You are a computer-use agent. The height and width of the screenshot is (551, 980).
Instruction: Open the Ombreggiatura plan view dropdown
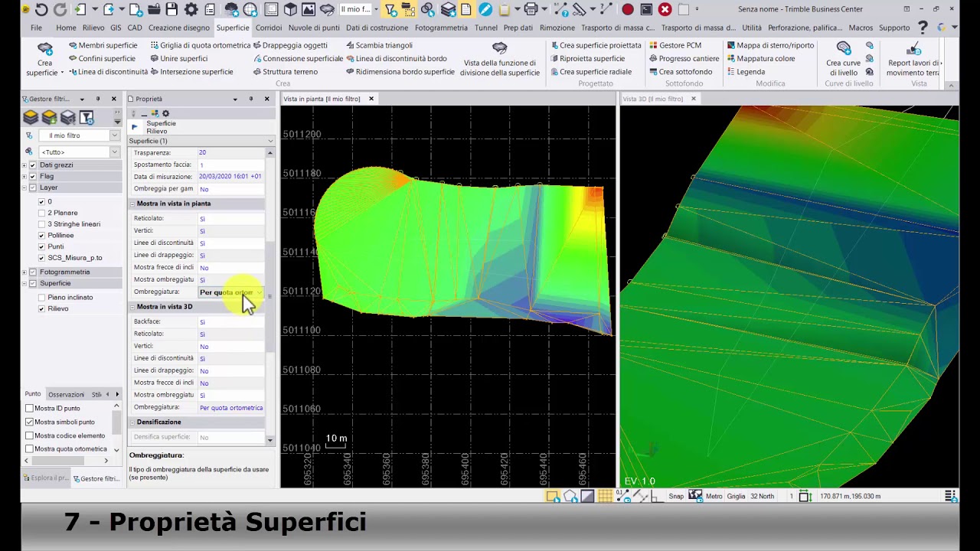[x=260, y=292]
